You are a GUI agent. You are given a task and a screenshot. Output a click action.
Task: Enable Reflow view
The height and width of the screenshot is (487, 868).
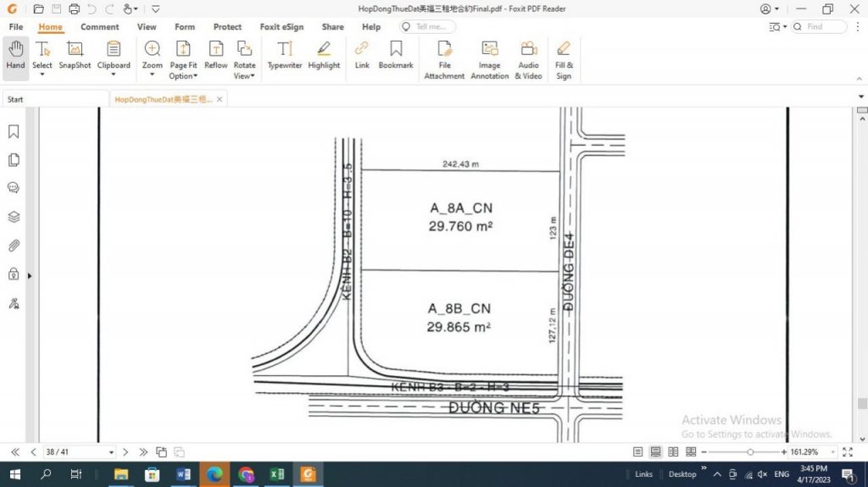coord(216,55)
